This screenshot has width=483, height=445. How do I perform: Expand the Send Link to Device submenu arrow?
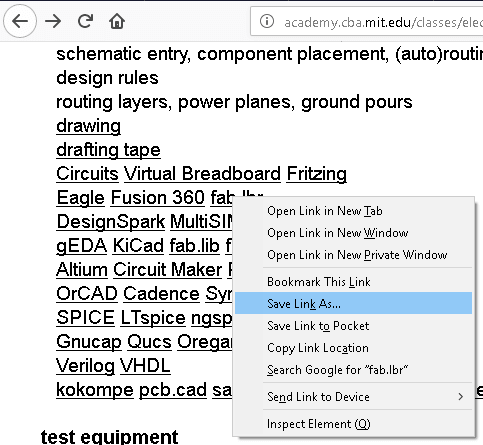point(460,397)
